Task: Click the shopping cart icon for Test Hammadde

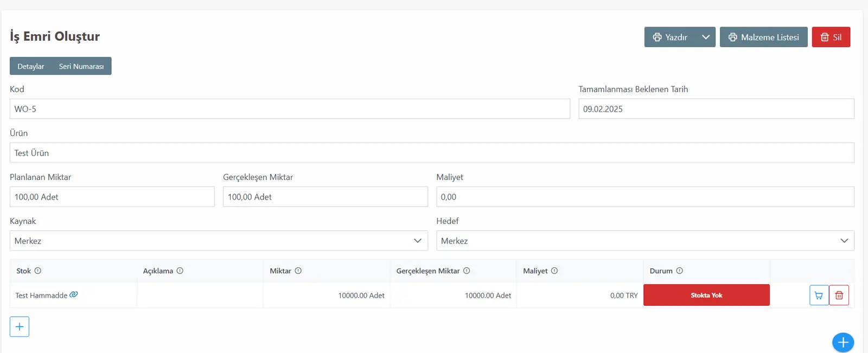Action: 819,296
